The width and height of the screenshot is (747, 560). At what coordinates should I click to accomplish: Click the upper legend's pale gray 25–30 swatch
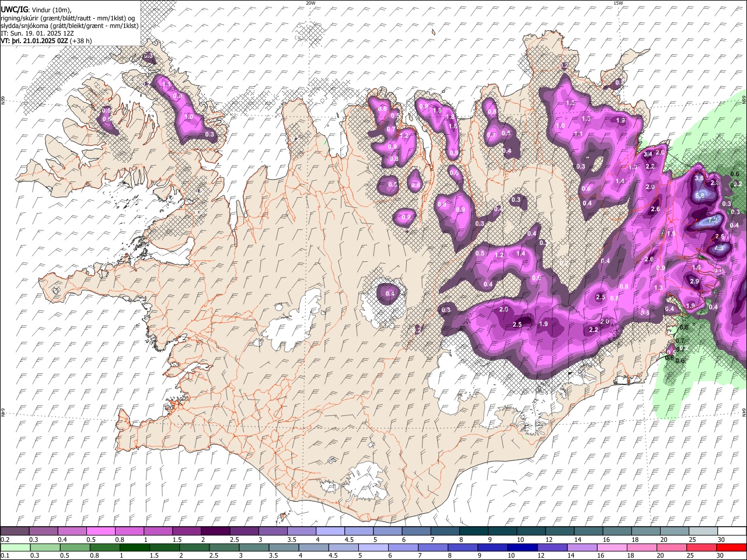[704, 530]
